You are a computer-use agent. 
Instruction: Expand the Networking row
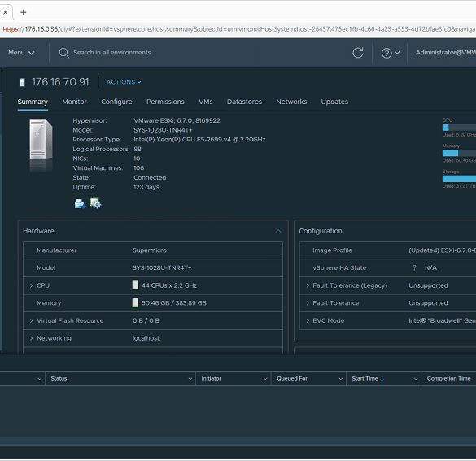31,338
